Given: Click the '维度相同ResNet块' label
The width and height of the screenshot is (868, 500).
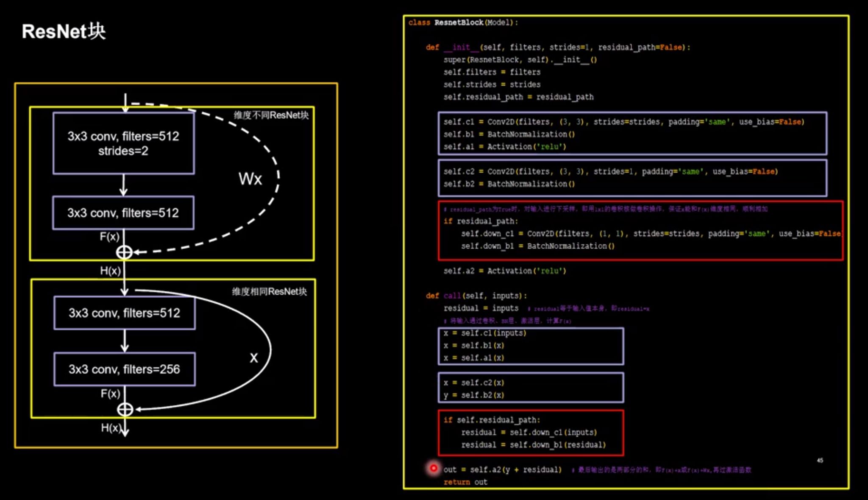Looking at the screenshot, I should (270, 291).
